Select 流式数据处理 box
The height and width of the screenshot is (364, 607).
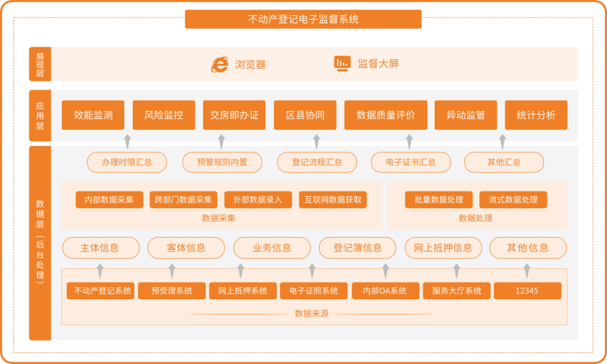[513, 199]
